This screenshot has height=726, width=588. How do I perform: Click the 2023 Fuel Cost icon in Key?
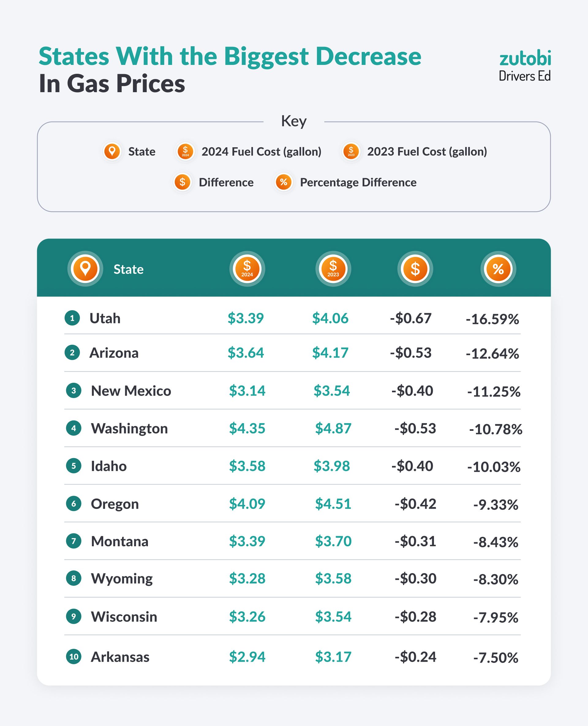(x=351, y=151)
